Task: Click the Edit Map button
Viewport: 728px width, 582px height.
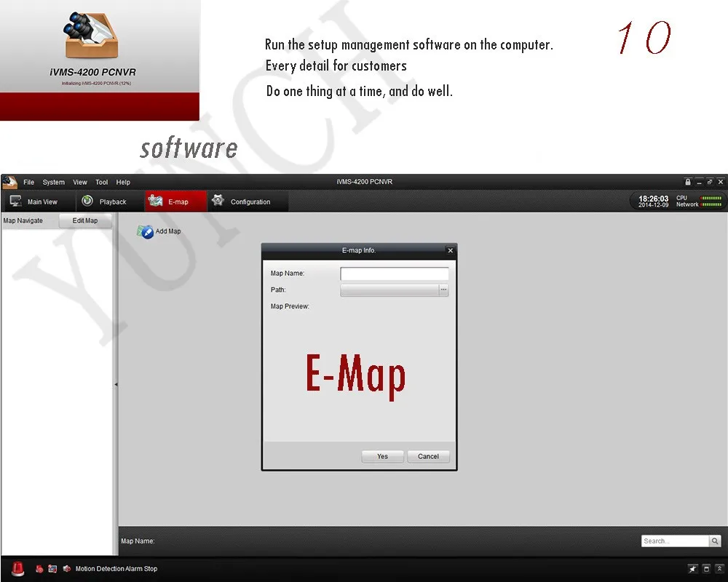Action: 85,220
